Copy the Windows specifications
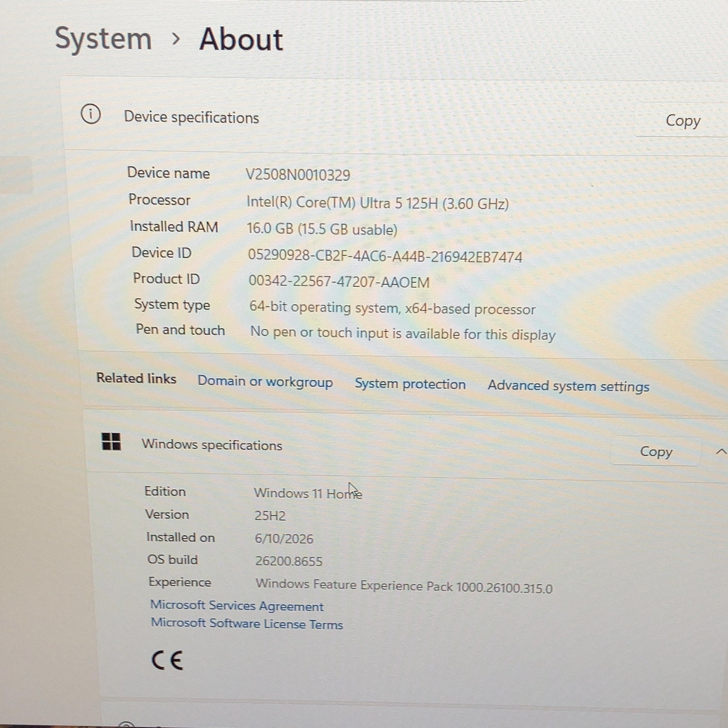The image size is (728, 728). [656, 452]
